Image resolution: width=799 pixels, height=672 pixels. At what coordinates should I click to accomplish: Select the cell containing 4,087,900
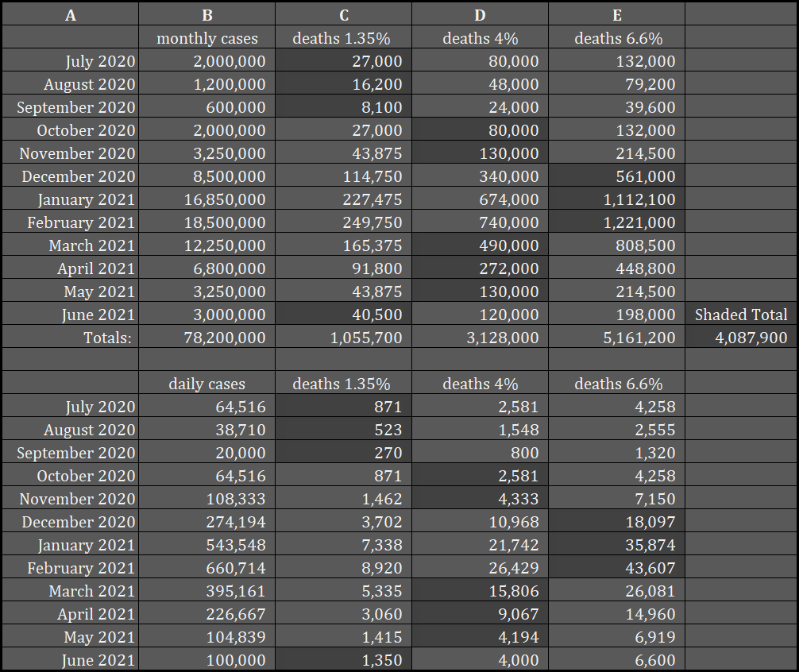pos(741,338)
